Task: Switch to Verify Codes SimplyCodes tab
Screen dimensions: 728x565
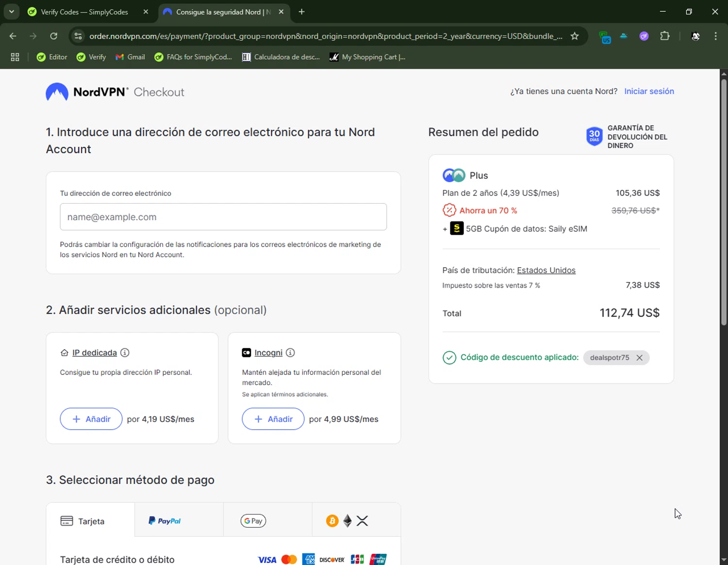Action: pyautogui.click(x=84, y=12)
